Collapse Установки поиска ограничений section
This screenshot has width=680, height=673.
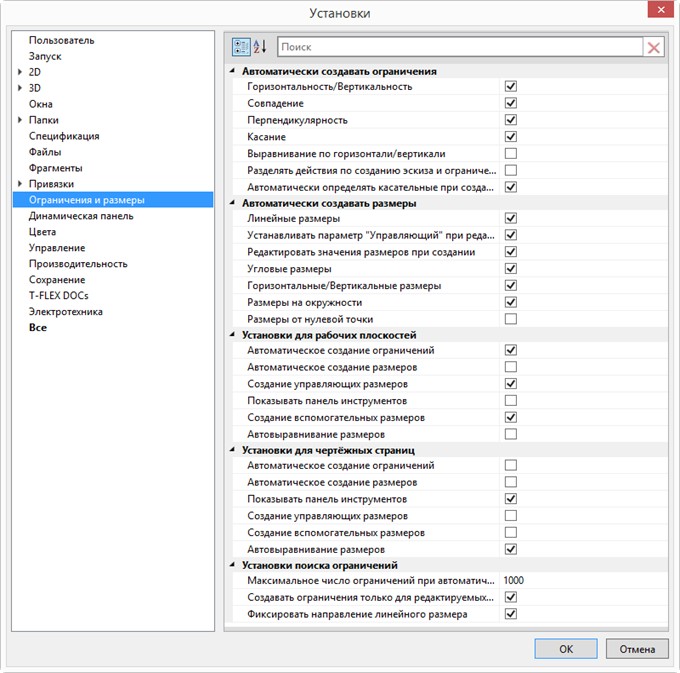tap(232, 565)
